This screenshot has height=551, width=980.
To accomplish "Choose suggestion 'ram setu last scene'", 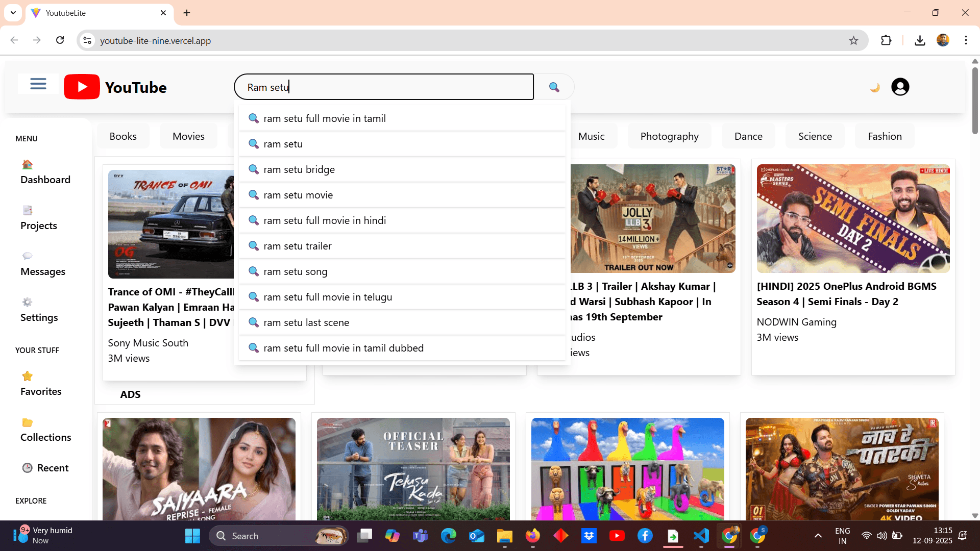I will click(x=402, y=322).
